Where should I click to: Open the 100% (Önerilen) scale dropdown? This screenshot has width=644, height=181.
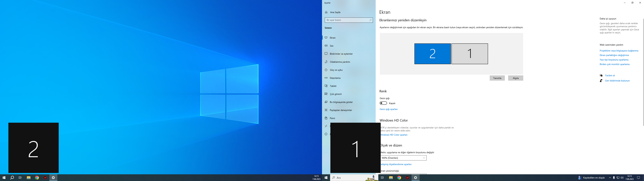point(403,158)
